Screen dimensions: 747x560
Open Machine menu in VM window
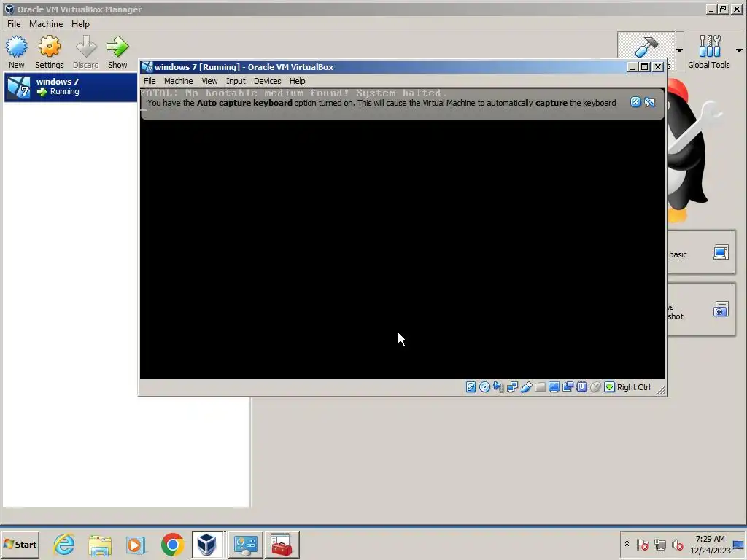pos(178,81)
